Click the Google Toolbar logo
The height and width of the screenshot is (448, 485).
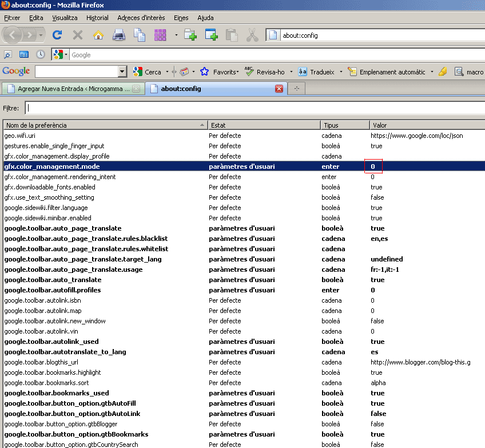(x=16, y=72)
